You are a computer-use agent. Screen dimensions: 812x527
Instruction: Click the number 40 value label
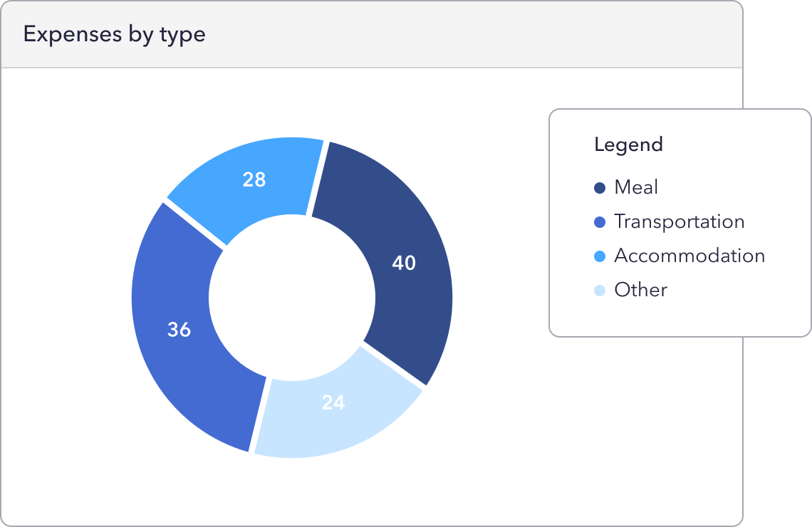404,263
